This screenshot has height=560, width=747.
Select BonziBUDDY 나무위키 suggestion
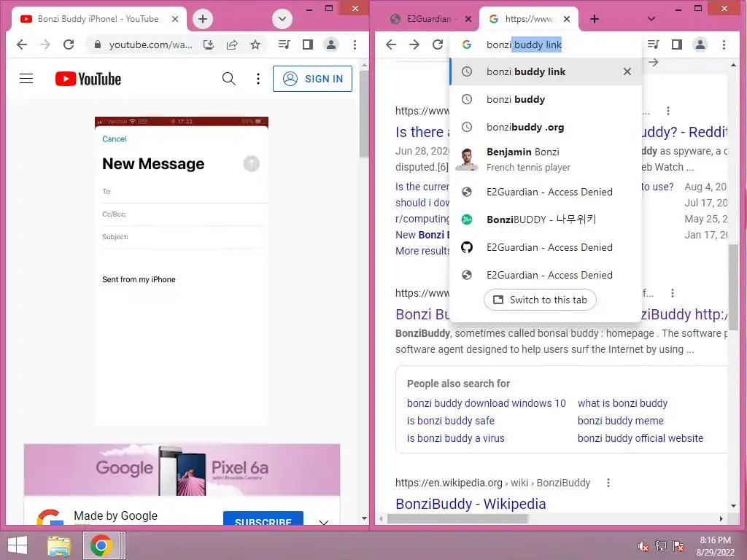click(546, 219)
